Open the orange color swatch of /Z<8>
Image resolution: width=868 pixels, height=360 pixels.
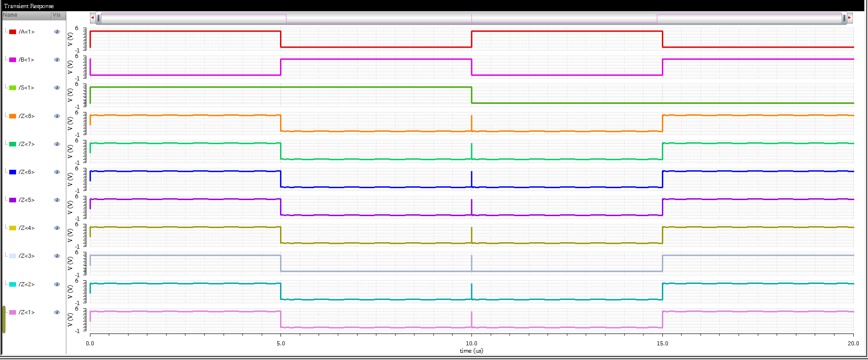coord(13,116)
